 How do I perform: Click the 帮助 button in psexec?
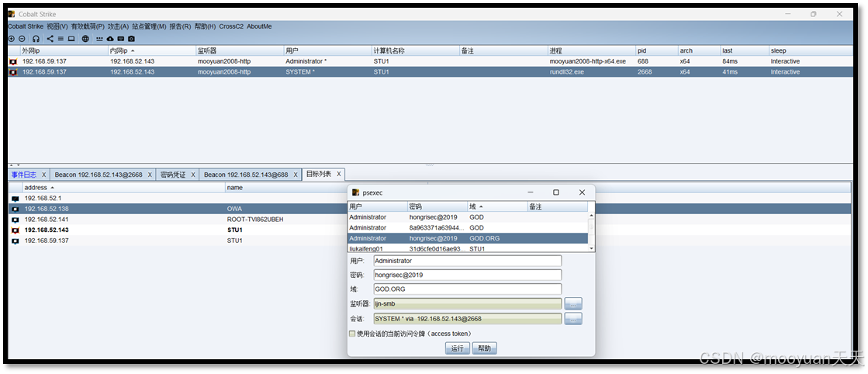pyautogui.click(x=484, y=348)
